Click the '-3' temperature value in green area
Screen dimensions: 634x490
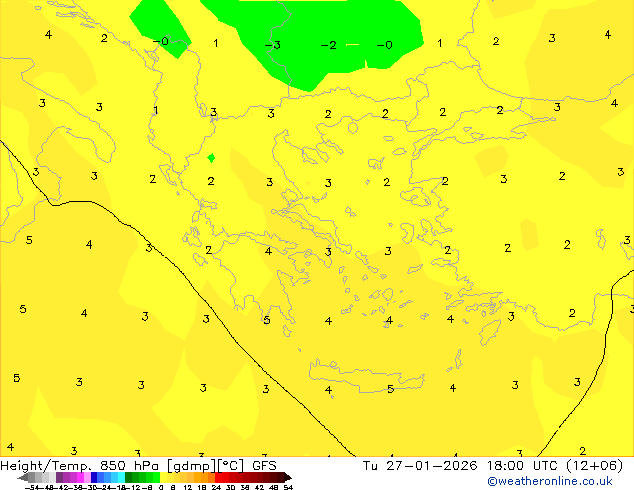tap(273, 45)
